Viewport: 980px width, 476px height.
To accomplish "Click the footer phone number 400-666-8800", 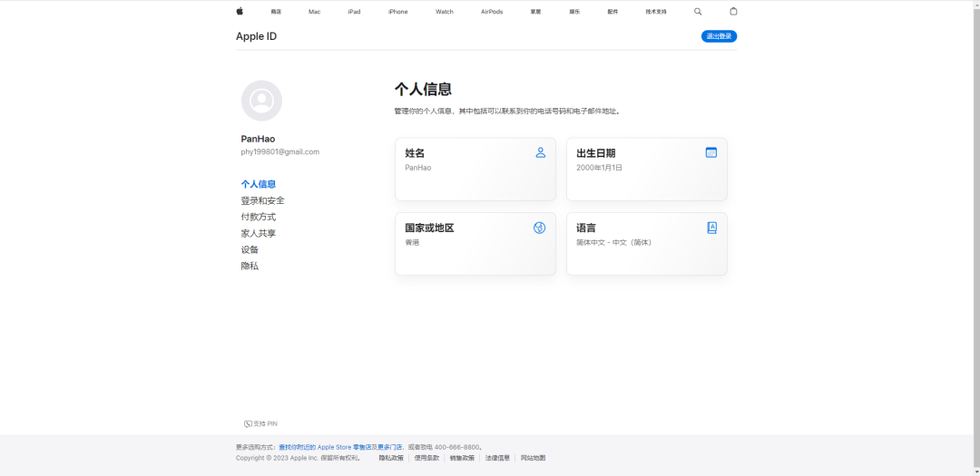I will click(456, 447).
